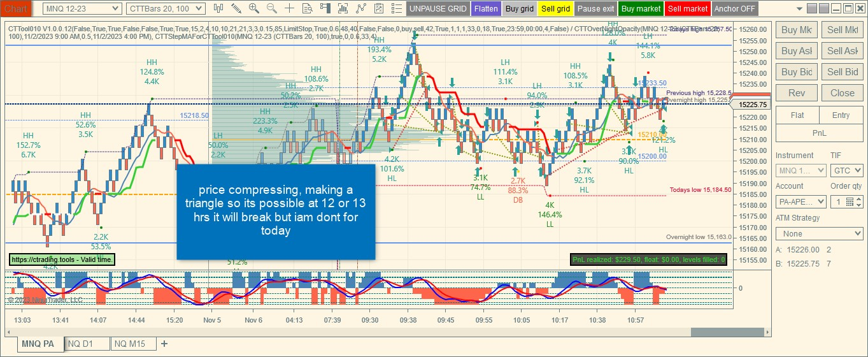Screen dimensions: 868x357
Task: Select the crosshair plus cursor icon
Action: coord(290,8)
